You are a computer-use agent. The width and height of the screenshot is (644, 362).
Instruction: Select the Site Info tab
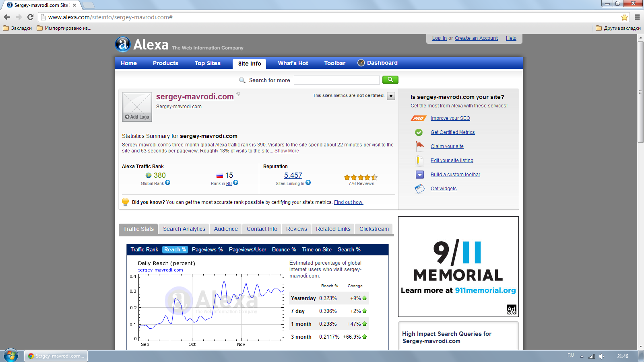[250, 64]
